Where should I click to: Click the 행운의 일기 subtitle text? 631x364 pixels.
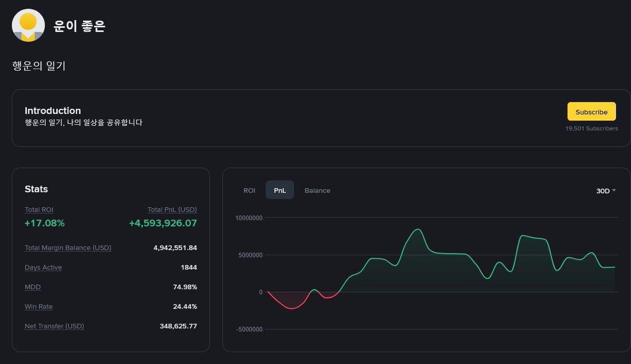coord(39,66)
